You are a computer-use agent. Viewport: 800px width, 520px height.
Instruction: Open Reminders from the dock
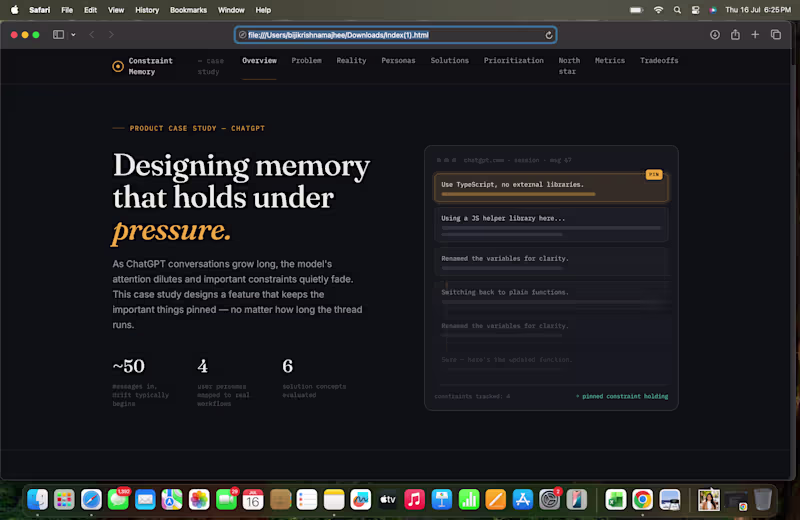tap(307, 500)
